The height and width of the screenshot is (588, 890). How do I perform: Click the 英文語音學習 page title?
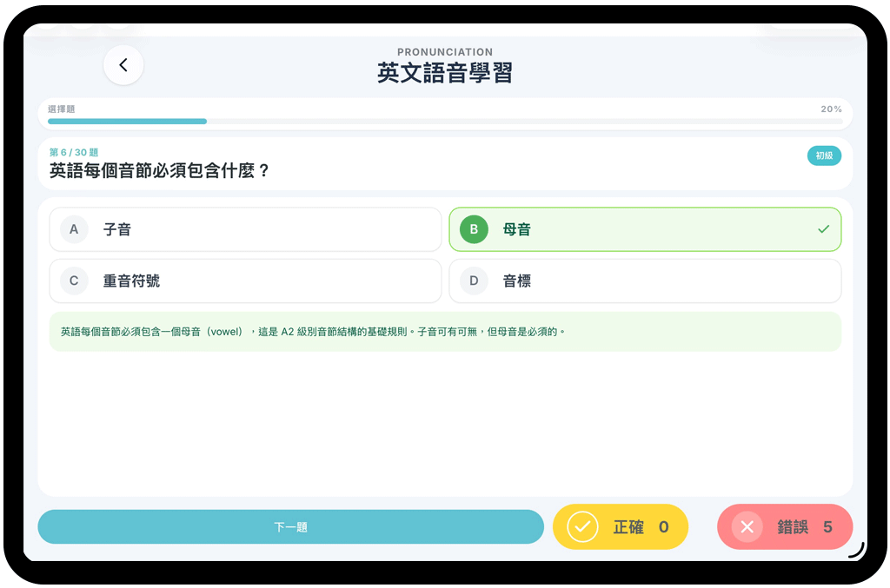pos(445,73)
